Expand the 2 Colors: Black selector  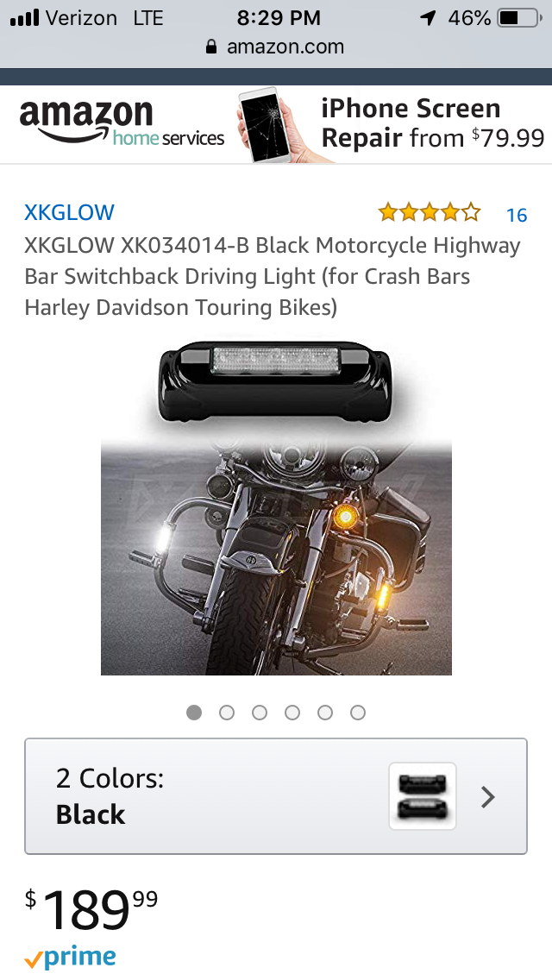pyautogui.click(x=276, y=796)
